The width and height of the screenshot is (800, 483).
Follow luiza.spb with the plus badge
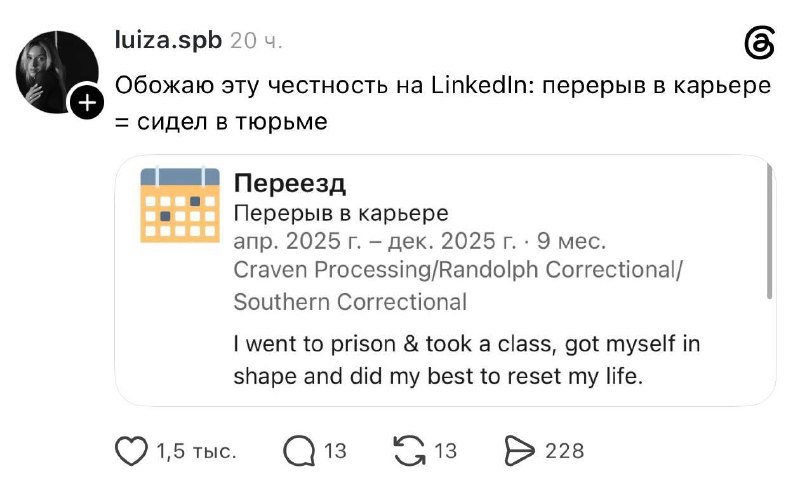tap(87, 103)
